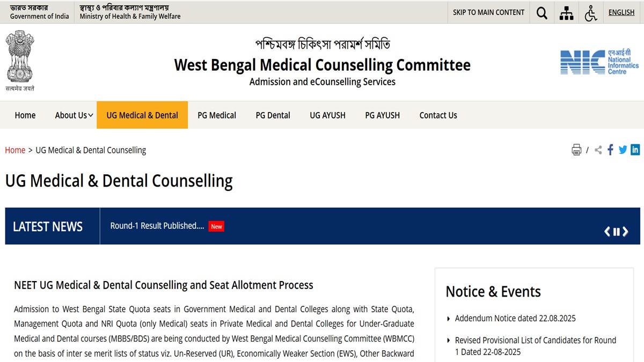This screenshot has height=362, width=644.
Task: Print the page via printer icon
Action: point(576,150)
